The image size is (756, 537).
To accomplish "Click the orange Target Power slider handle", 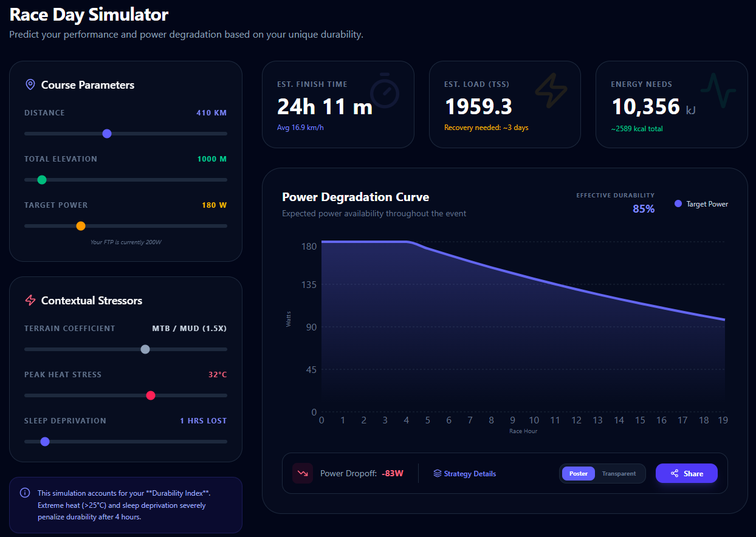I will coord(81,226).
